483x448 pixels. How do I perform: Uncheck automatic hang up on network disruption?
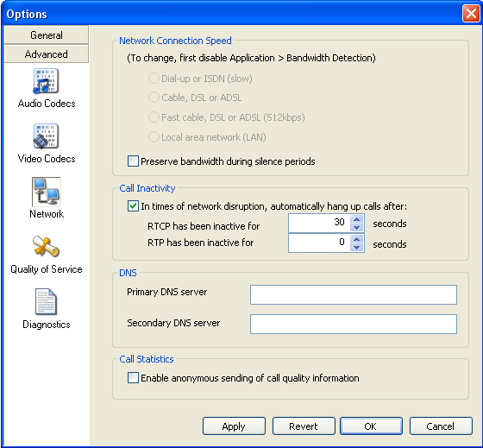133,206
